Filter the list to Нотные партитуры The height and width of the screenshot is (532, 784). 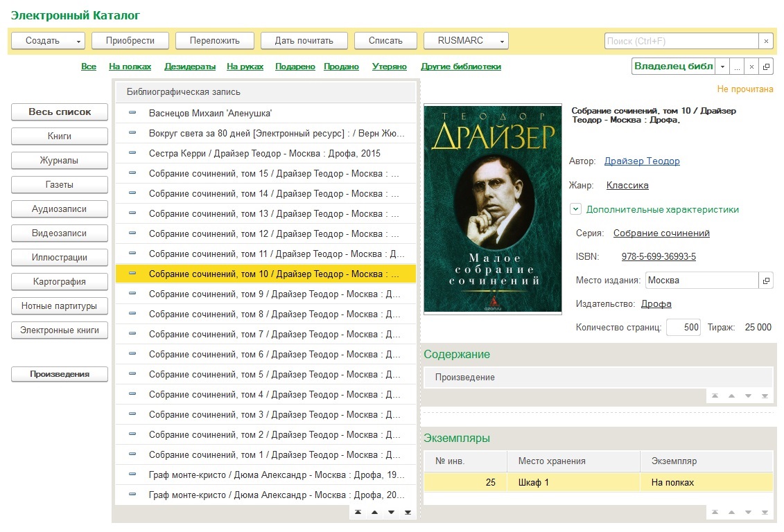(x=60, y=305)
